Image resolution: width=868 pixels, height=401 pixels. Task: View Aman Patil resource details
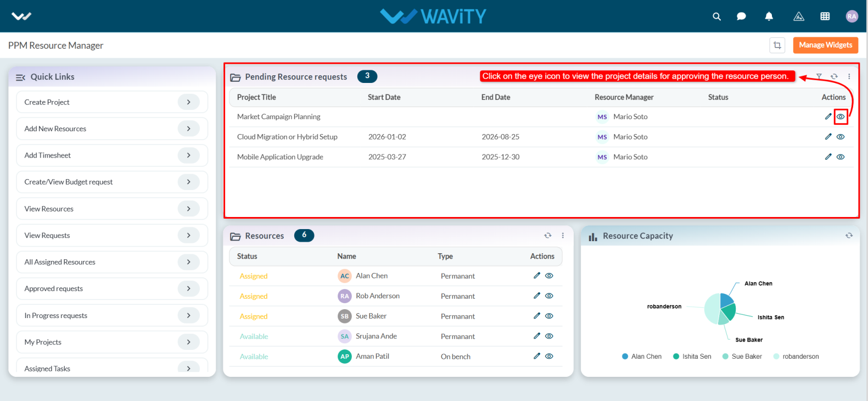pos(549,356)
